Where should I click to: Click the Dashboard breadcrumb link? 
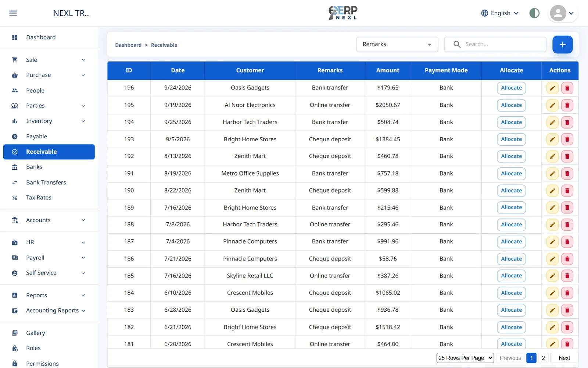click(128, 45)
